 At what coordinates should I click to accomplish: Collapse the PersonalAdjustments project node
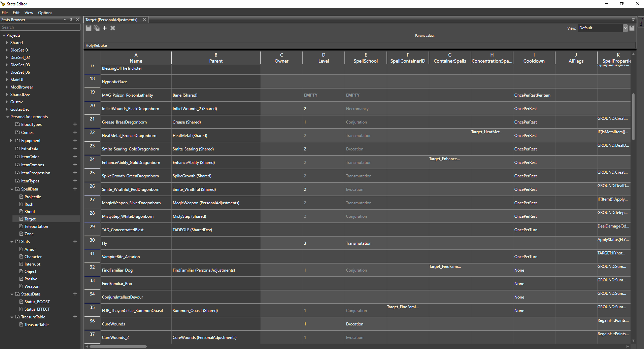[x=7, y=117]
